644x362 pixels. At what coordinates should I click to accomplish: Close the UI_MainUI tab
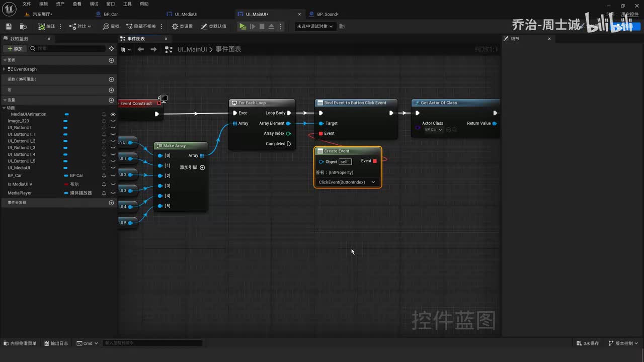click(300, 14)
